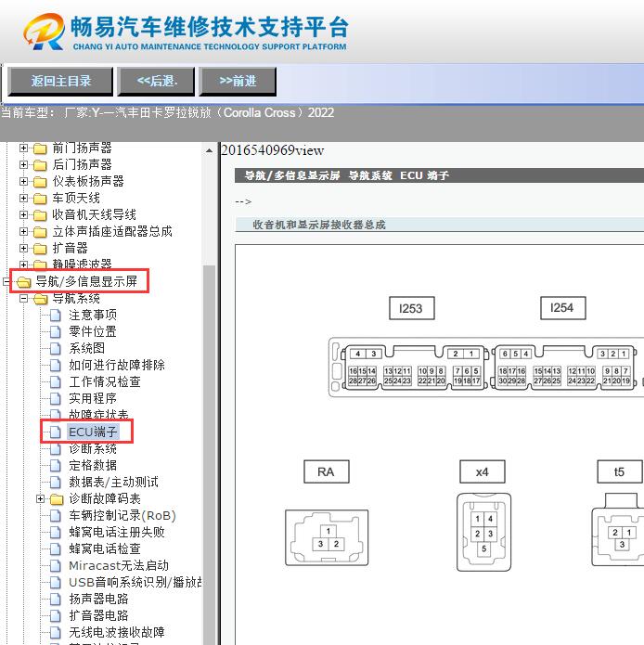Click the 注意事项 document icon

pyautogui.click(x=56, y=316)
